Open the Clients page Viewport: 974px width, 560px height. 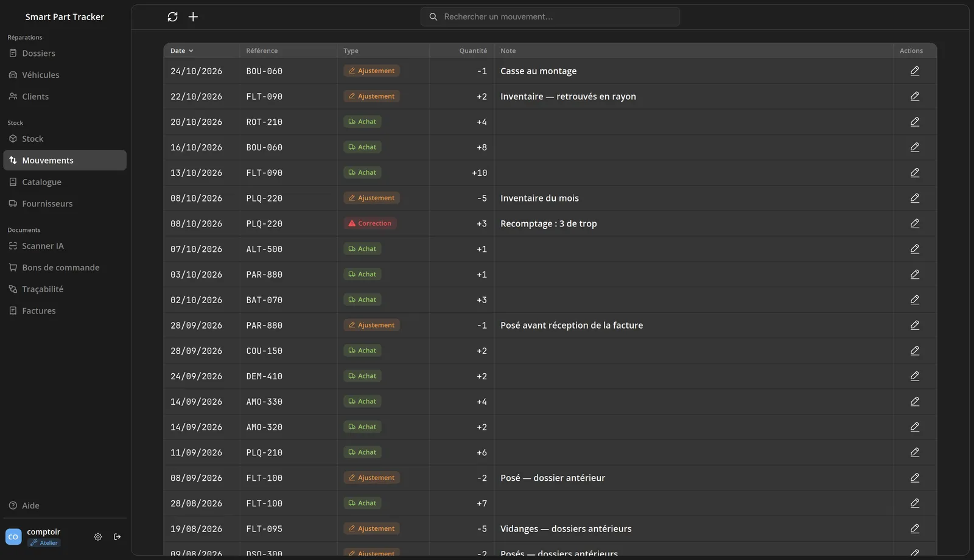[65, 97]
